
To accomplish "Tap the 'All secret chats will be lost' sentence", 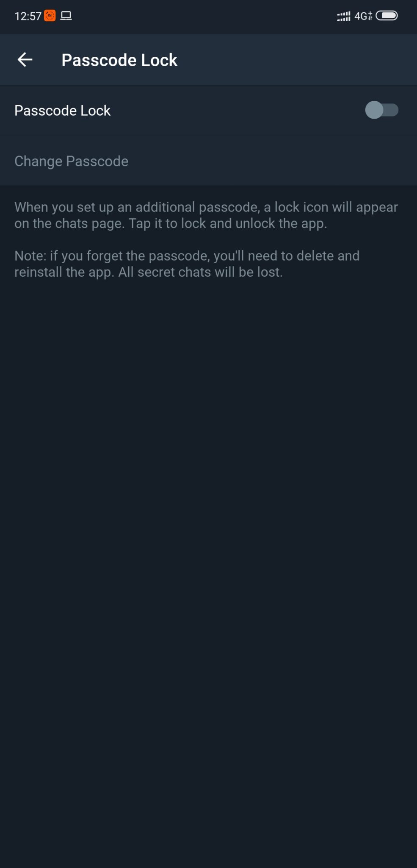I will [x=200, y=272].
